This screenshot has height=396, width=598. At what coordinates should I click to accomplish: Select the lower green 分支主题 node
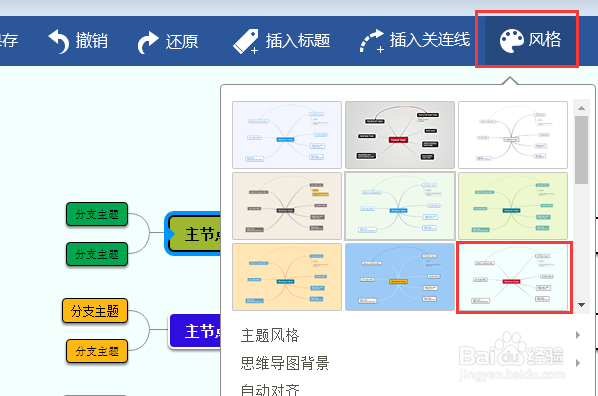click(x=97, y=254)
